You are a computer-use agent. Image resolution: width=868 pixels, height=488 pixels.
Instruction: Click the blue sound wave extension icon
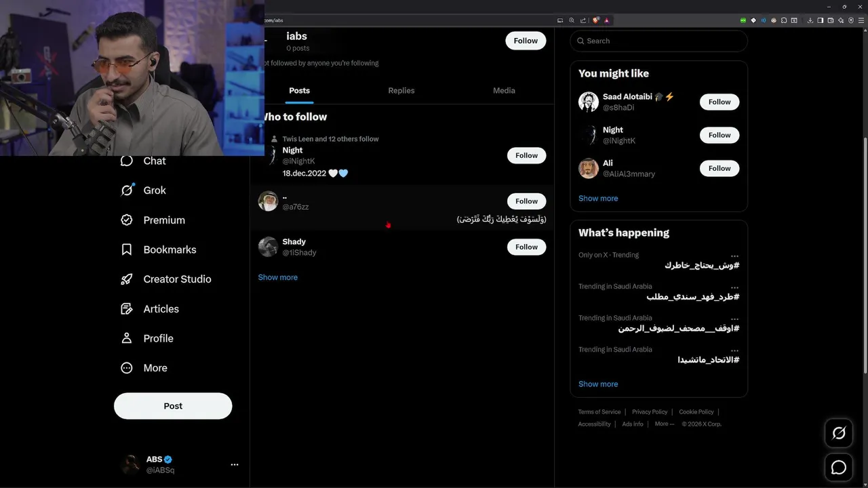pyautogui.click(x=764, y=20)
